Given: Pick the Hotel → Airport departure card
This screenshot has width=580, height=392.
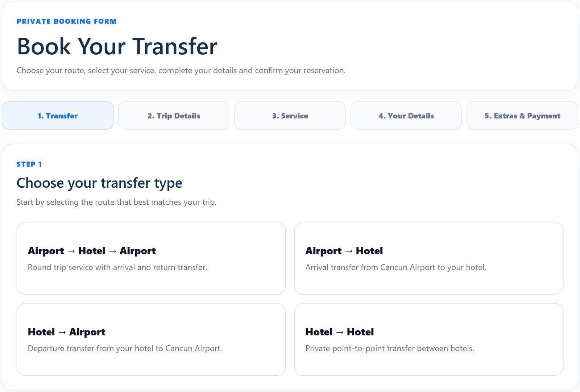Looking at the screenshot, I should pos(151,339).
